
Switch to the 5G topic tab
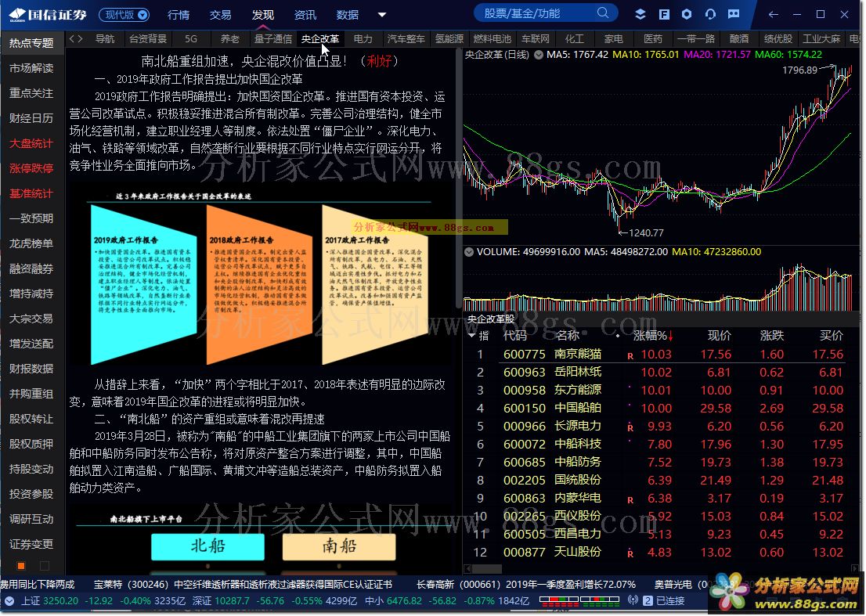(190, 38)
